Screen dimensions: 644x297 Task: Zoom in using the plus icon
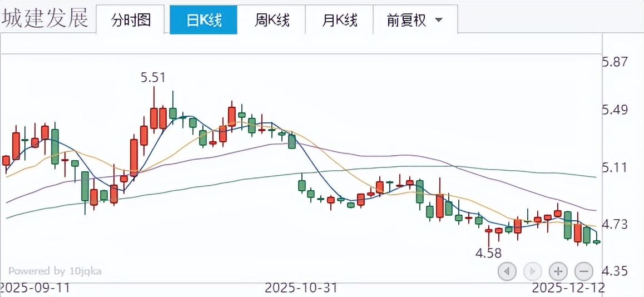558,271
